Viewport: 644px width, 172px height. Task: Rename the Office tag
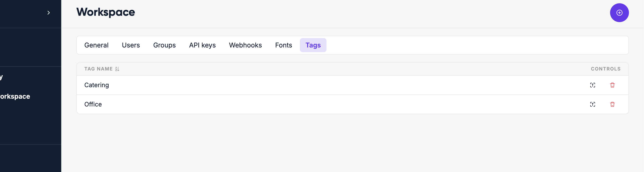[592, 105]
